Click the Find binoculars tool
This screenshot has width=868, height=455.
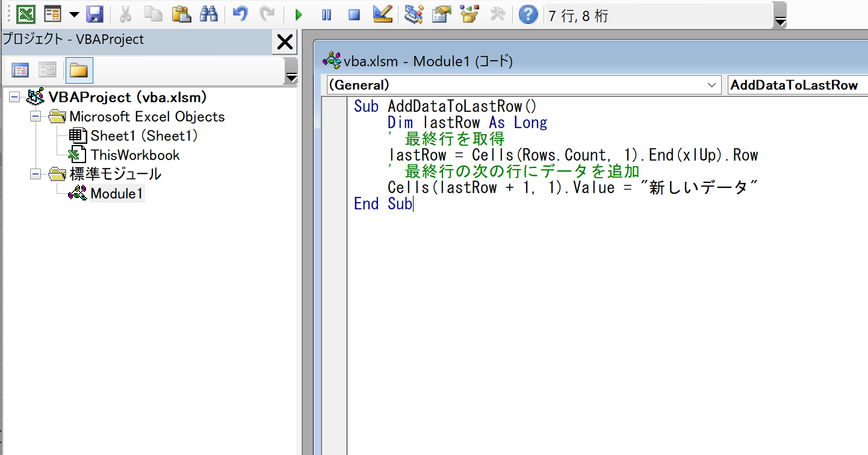[x=208, y=14]
